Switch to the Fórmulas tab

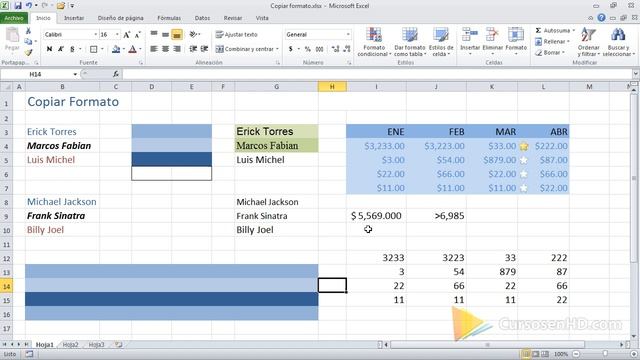click(x=169, y=18)
